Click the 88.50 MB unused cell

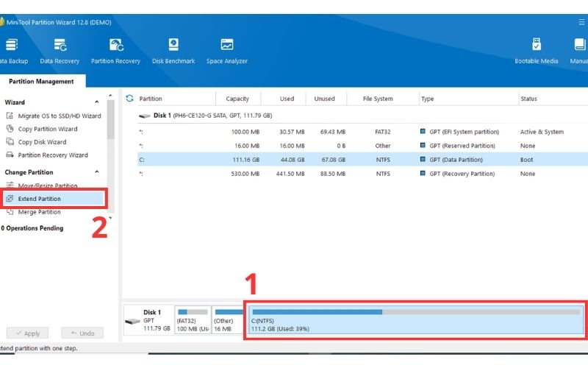(x=333, y=174)
